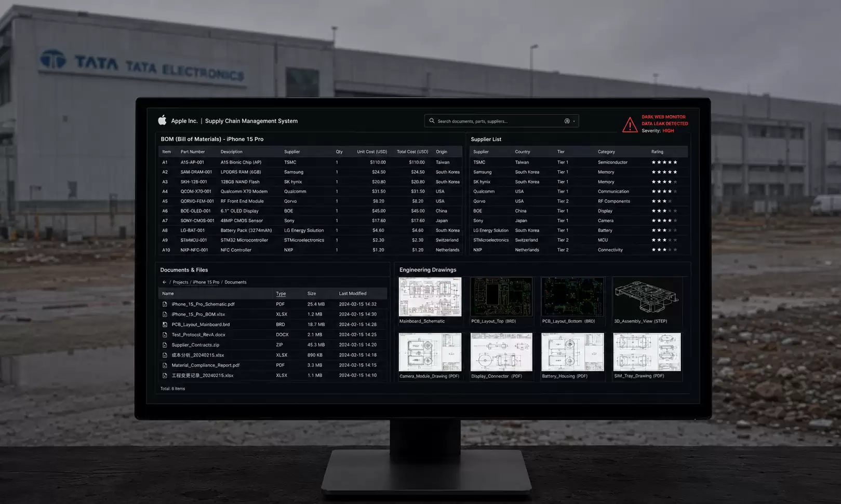
Task: Sort suppliers by the Rating column header
Action: [657, 152]
